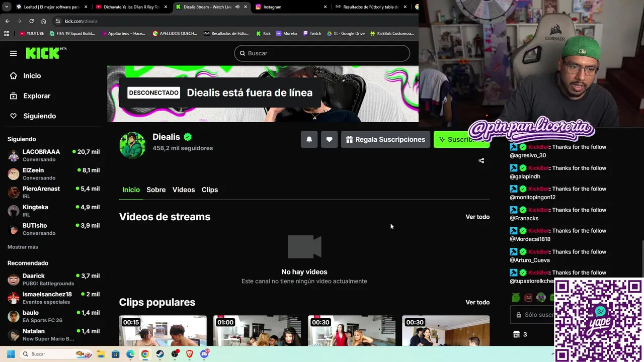Reload the page with the refresh icon
The width and height of the screenshot is (644, 362).
pyautogui.click(x=31, y=21)
